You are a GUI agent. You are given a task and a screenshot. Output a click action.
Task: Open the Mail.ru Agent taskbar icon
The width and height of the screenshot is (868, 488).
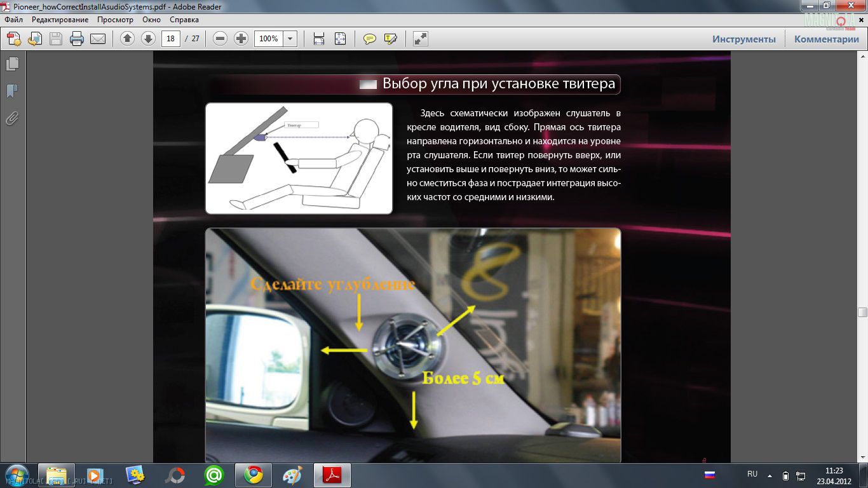[214, 475]
